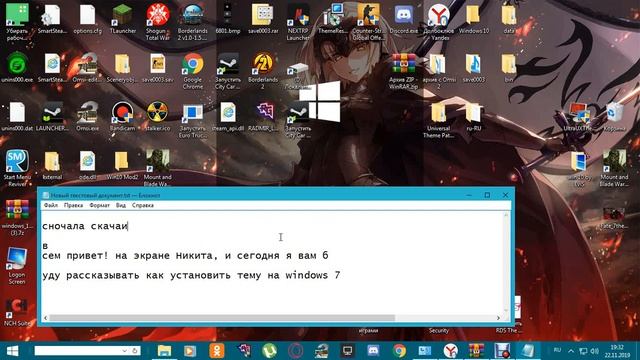Select the steam_api.dll file icon
This screenshot has width=640, height=360.
pyautogui.click(x=228, y=116)
